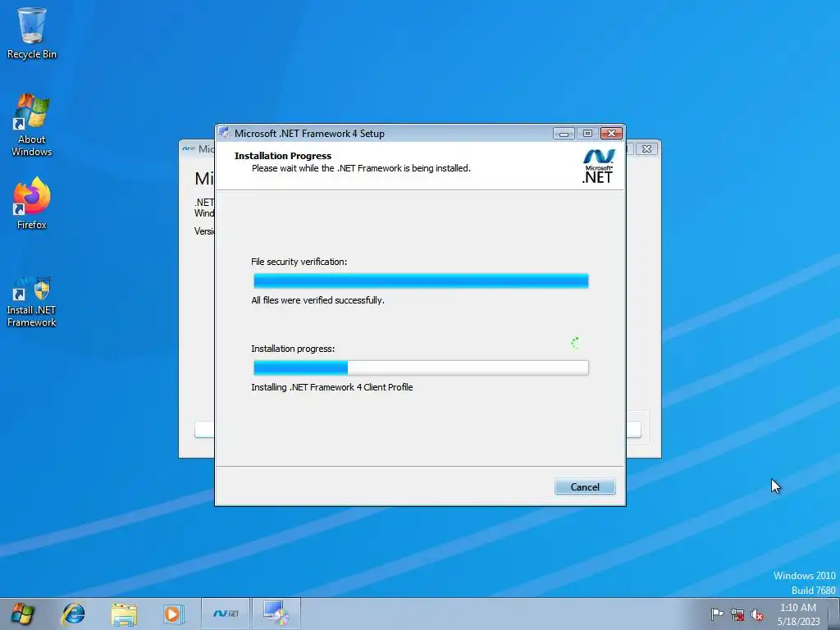Image resolution: width=840 pixels, height=630 pixels.
Task: Cancel the .NET Framework installation
Action: [x=584, y=486]
